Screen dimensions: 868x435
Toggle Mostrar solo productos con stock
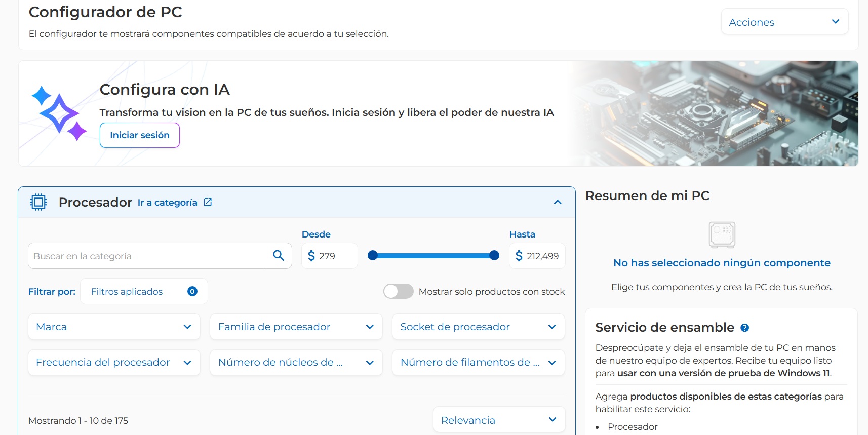tap(398, 291)
